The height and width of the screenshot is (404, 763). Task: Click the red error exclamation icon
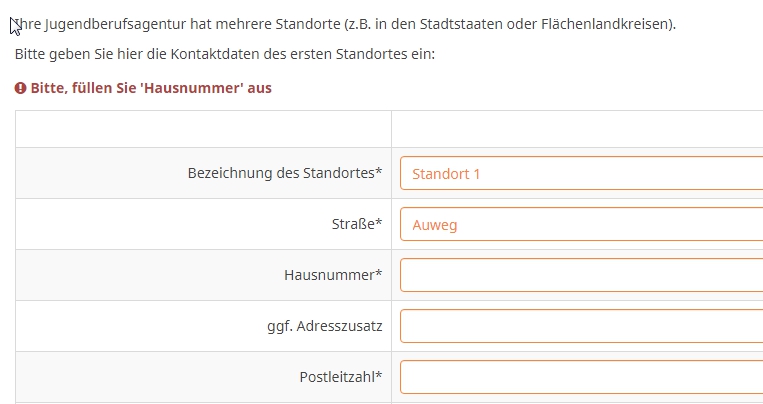21,88
